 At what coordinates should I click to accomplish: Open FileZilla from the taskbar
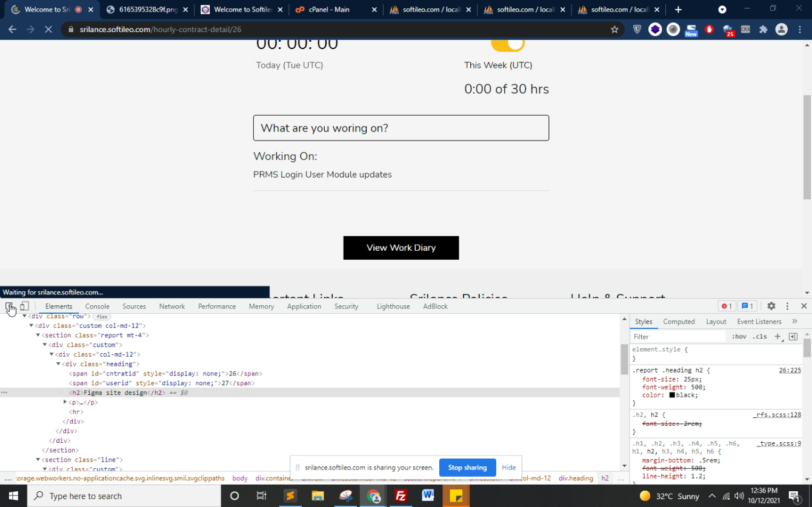[401, 496]
